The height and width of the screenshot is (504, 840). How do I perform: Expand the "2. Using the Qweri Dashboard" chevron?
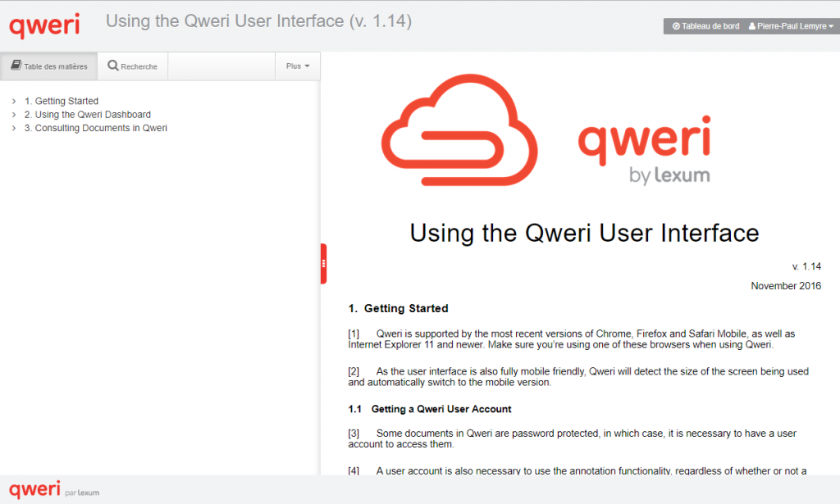pos(14,115)
